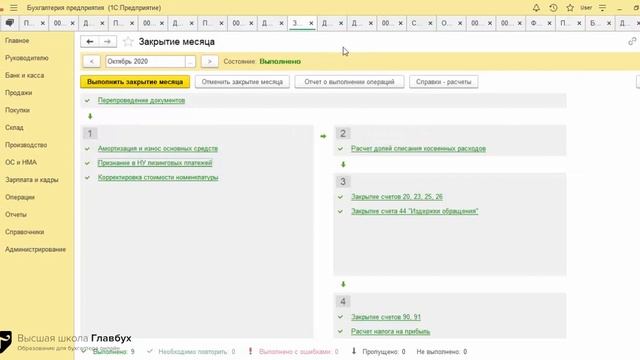Viewport: 640px width, 360px height.
Task: Click Выполнить закрытие месяца button
Action: [x=135, y=82]
